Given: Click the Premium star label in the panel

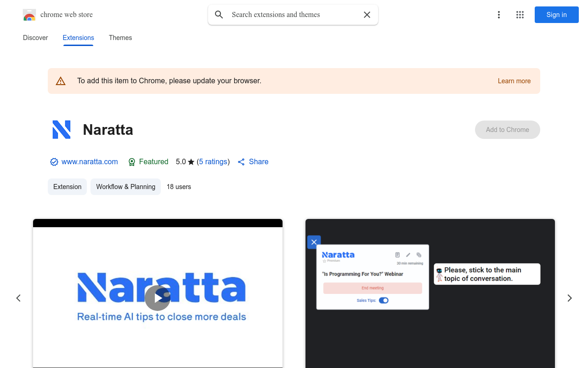Looking at the screenshot, I should coord(331,261).
